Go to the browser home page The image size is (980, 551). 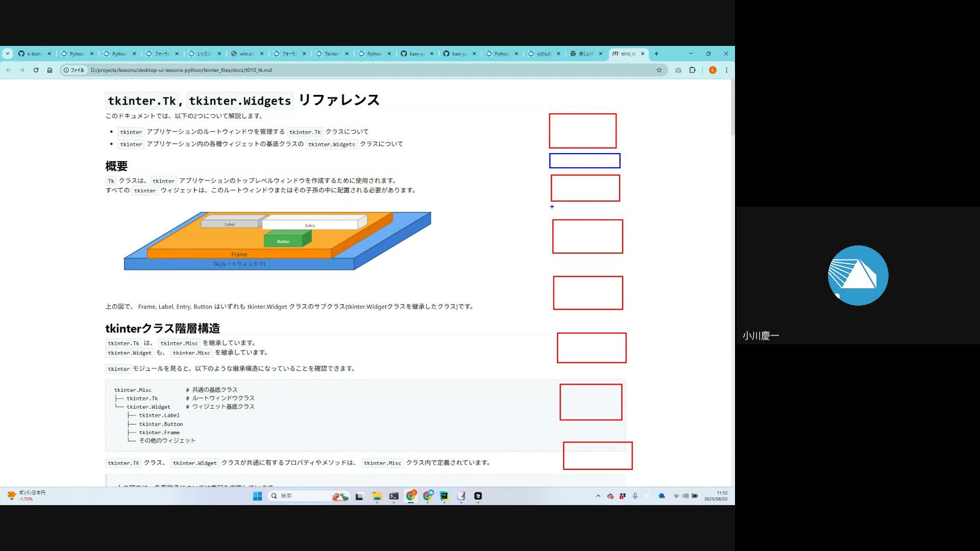[x=50, y=70]
